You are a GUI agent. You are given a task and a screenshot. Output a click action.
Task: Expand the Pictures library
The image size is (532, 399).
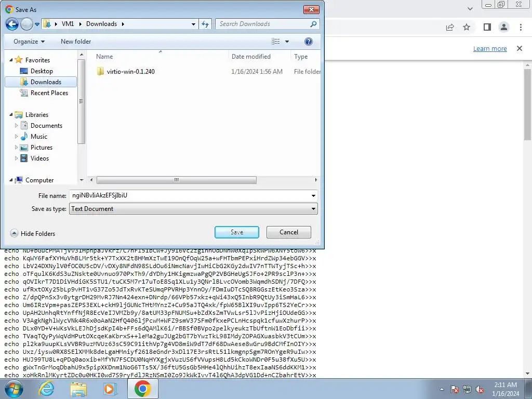(16, 147)
